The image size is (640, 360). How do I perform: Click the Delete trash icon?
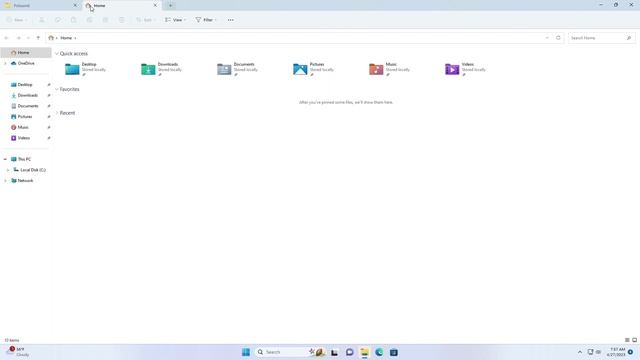tap(121, 20)
